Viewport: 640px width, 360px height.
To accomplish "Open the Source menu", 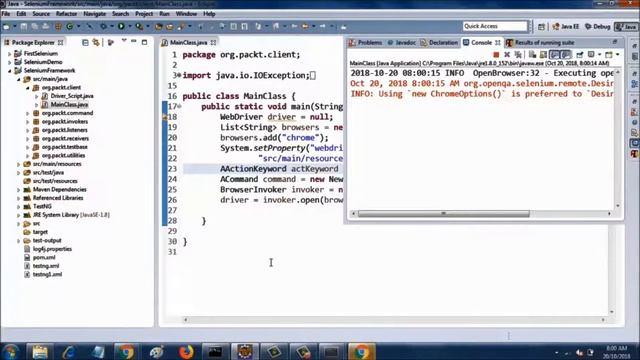I will (x=41, y=14).
